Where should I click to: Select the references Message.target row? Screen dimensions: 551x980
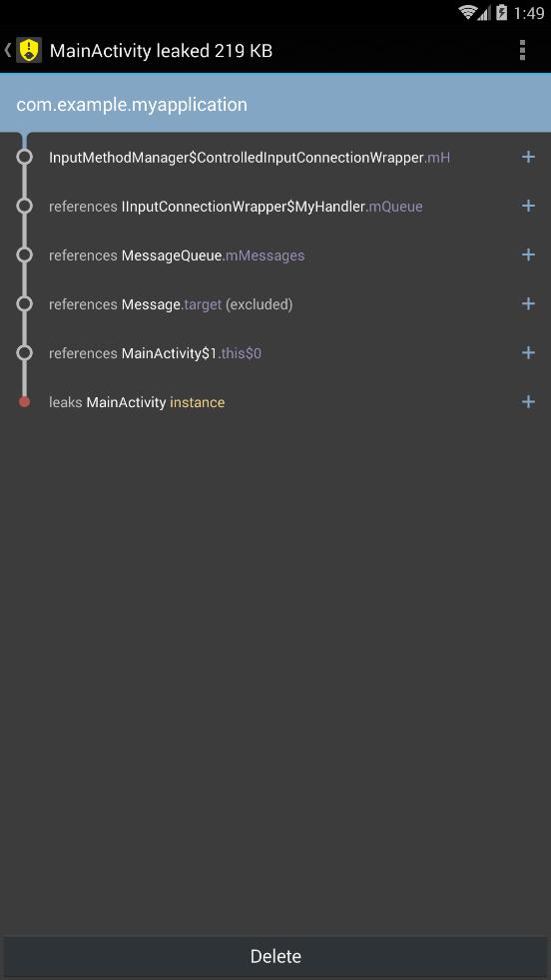(x=275, y=303)
